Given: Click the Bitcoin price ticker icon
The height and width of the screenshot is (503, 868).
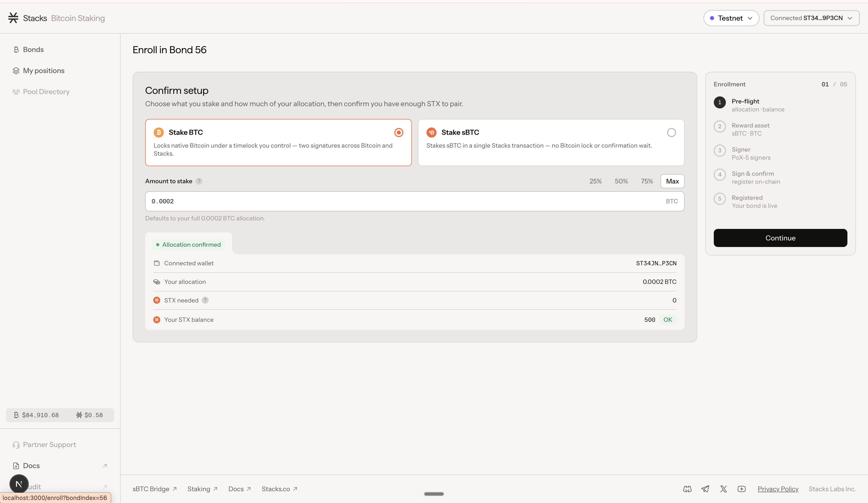Looking at the screenshot, I should tap(16, 415).
